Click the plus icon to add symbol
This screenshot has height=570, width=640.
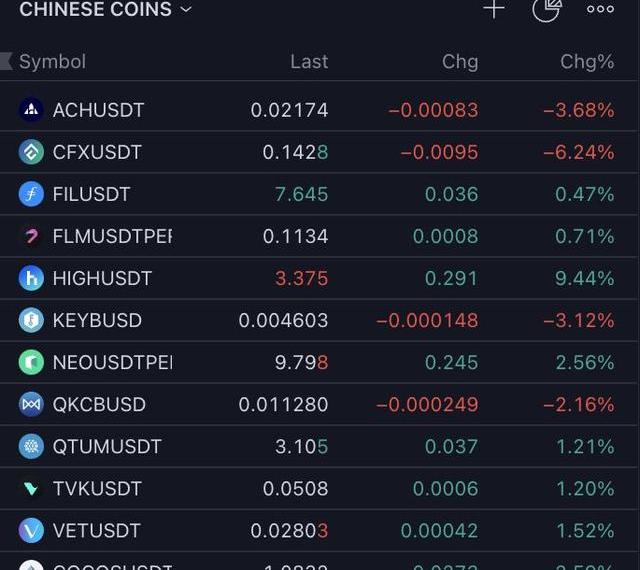(494, 9)
